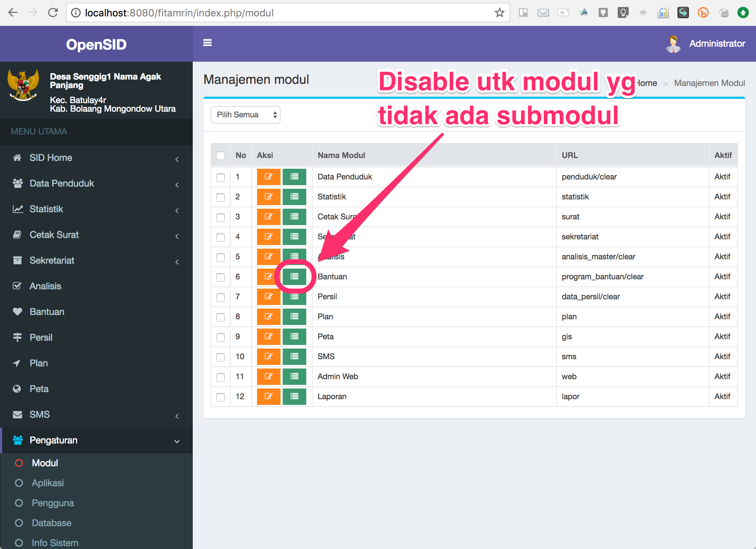This screenshot has width=756, height=549.
Task: Edit the Data Penduduk module
Action: click(x=268, y=177)
